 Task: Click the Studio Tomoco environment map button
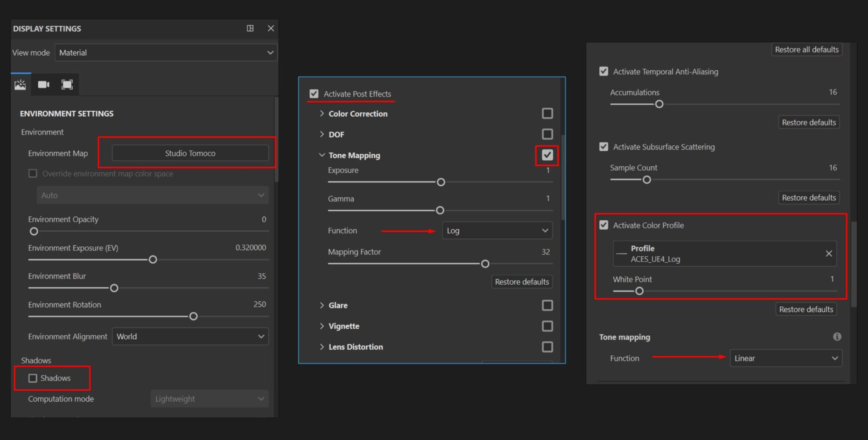(190, 153)
